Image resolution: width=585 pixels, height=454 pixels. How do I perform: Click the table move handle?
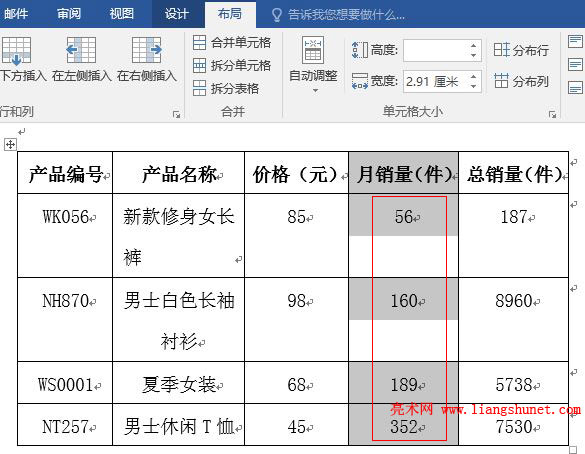(10, 144)
